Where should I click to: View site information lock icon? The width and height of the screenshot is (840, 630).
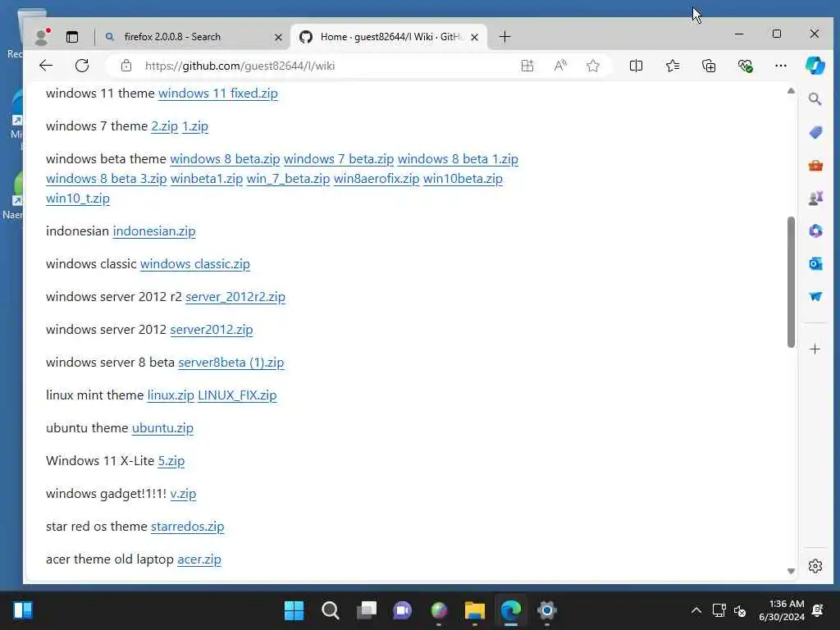(126, 66)
